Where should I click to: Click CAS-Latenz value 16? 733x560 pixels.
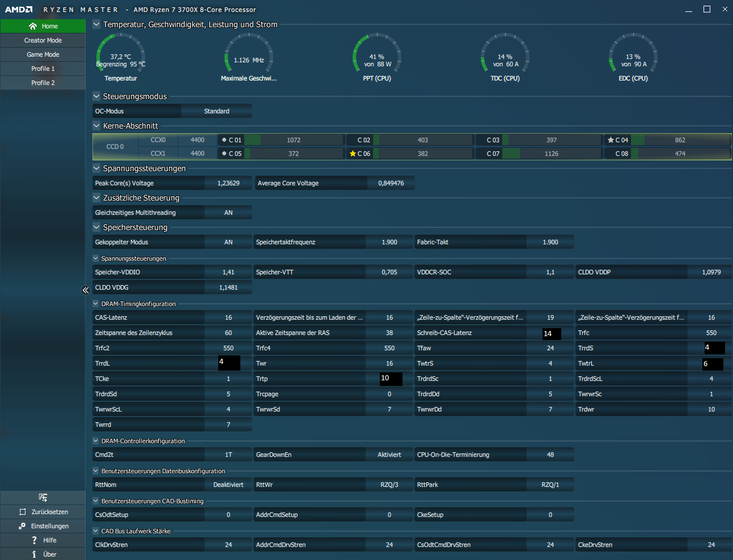(228, 317)
